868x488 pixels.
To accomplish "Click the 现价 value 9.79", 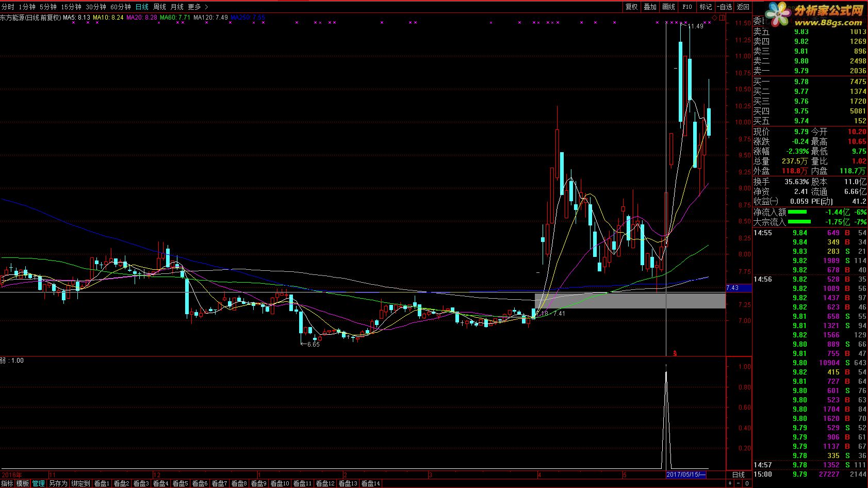I will [x=801, y=132].
